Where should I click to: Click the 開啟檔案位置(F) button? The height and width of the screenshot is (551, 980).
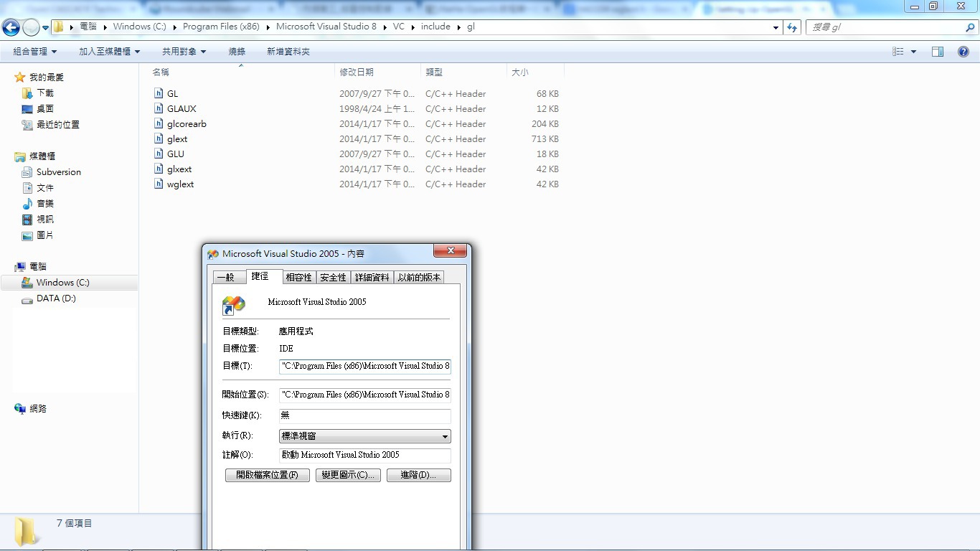267,475
